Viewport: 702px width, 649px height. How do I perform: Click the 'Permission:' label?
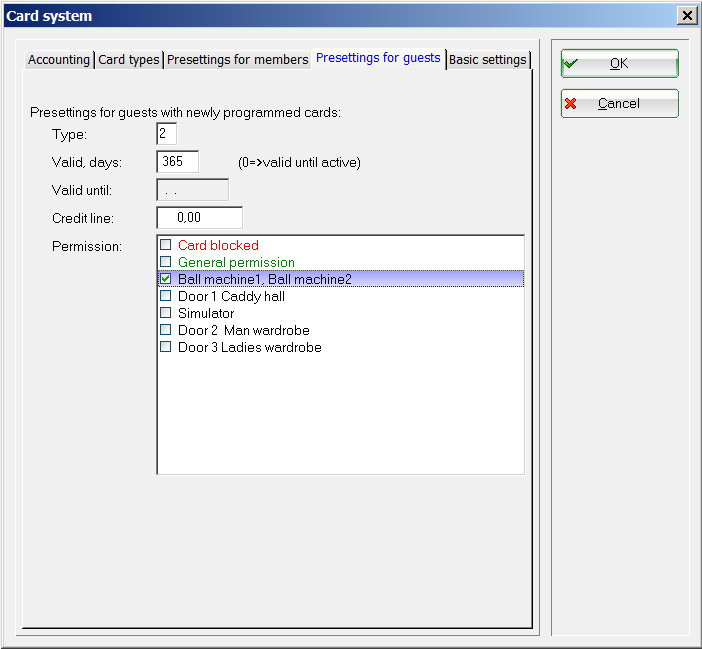click(87, 246)
